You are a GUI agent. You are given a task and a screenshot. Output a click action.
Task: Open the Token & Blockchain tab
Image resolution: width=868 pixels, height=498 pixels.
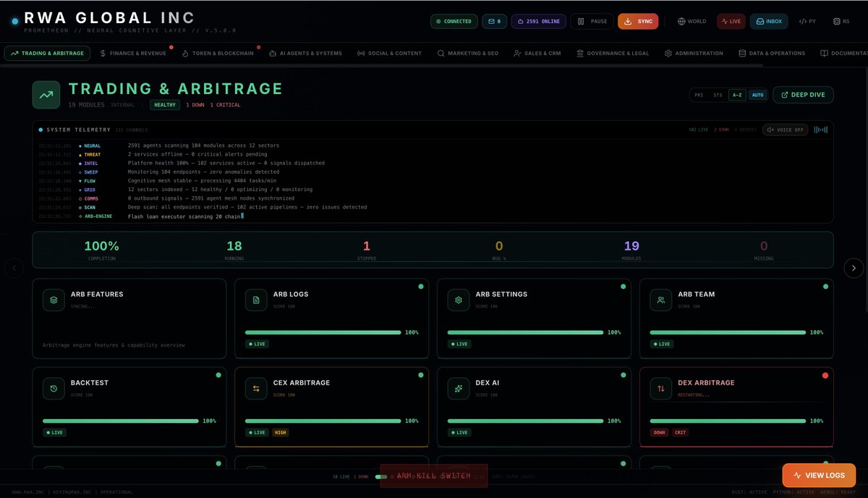[x=218, y=53]
